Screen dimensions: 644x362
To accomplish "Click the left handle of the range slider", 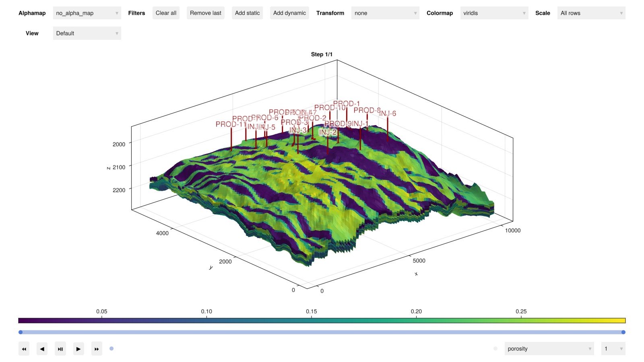I will coord(21,332).
